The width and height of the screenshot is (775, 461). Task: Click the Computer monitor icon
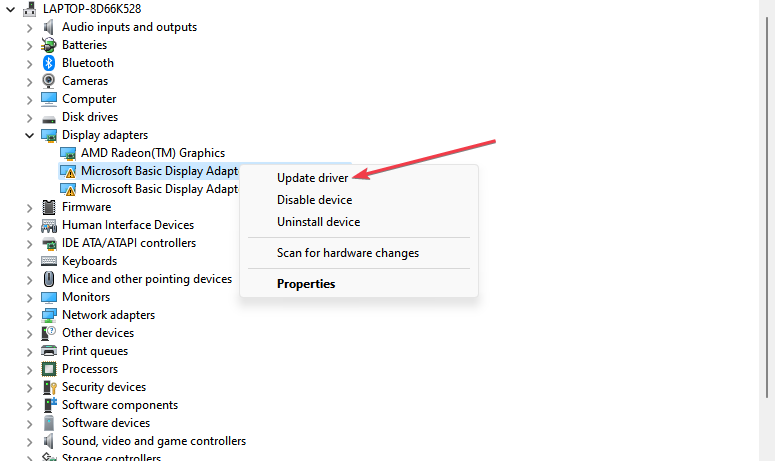coord(48,99)
